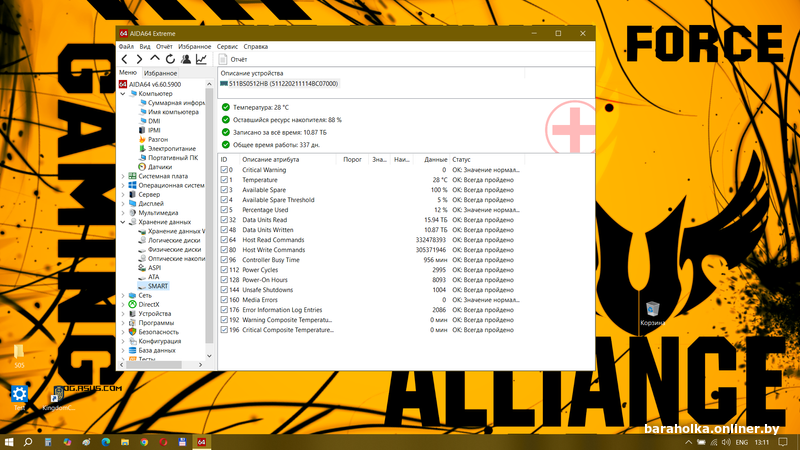Open the Файл menu
Viewport: 800px width, 450px height.
[126, 46]
